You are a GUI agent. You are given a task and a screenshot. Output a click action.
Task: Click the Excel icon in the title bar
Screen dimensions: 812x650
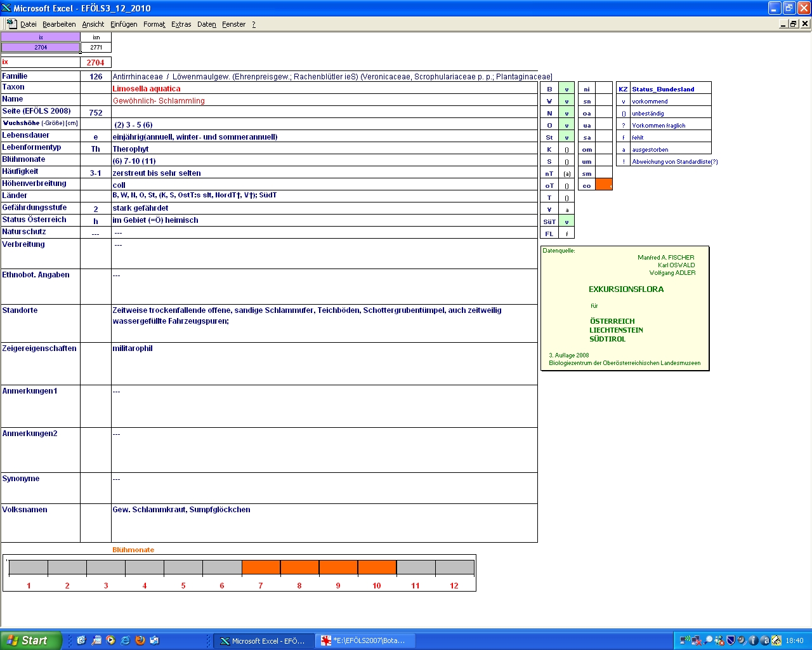click(x=6, y=8)
